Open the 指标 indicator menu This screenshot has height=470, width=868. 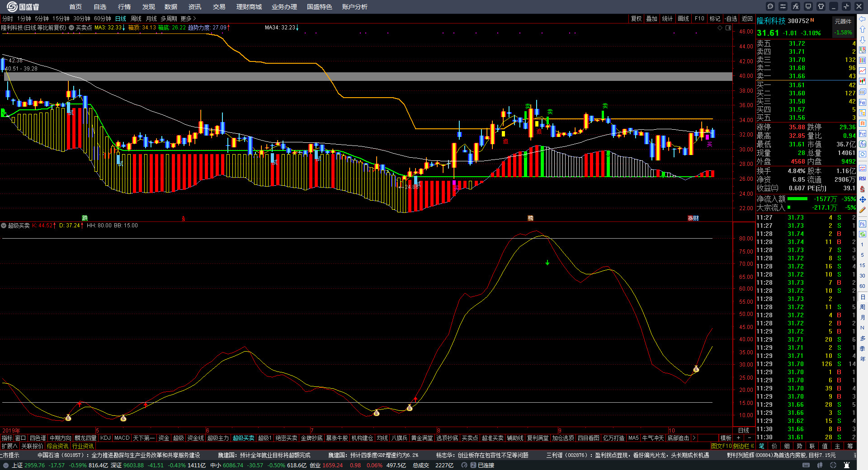[x=7, y=438]
